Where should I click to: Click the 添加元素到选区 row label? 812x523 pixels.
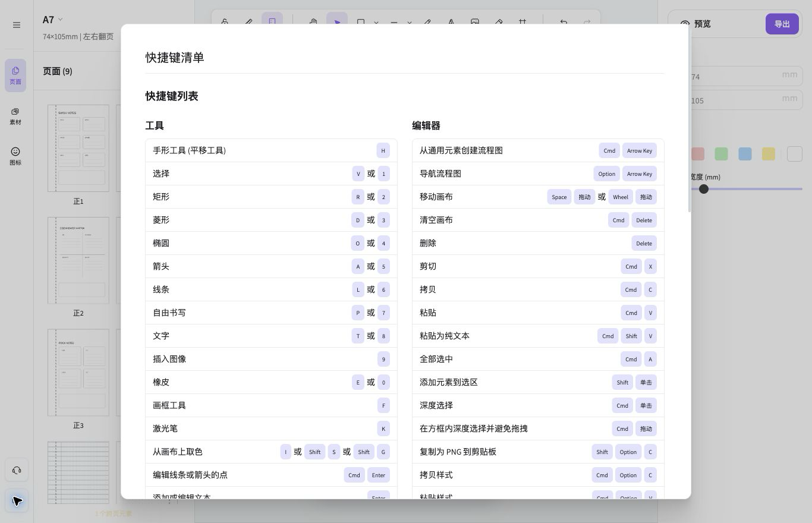[449, 382]
